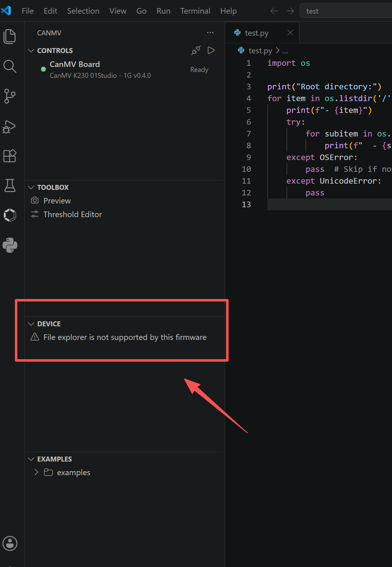The width and height of the screenshot is (392, 567).
Task: Open the Preview tool
Action: click(x=57, y=201)
